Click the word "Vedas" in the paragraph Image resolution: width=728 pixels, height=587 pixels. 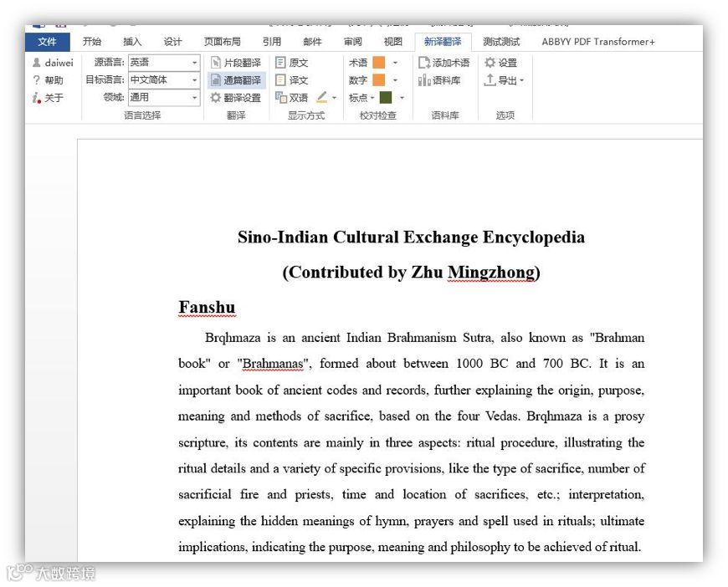502,416
